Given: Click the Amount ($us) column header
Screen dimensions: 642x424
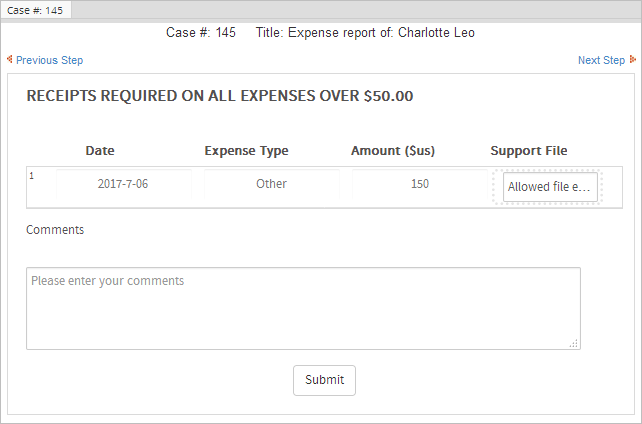Looking at the screenshot, I should pyautogui.click(x=393, y=151).
